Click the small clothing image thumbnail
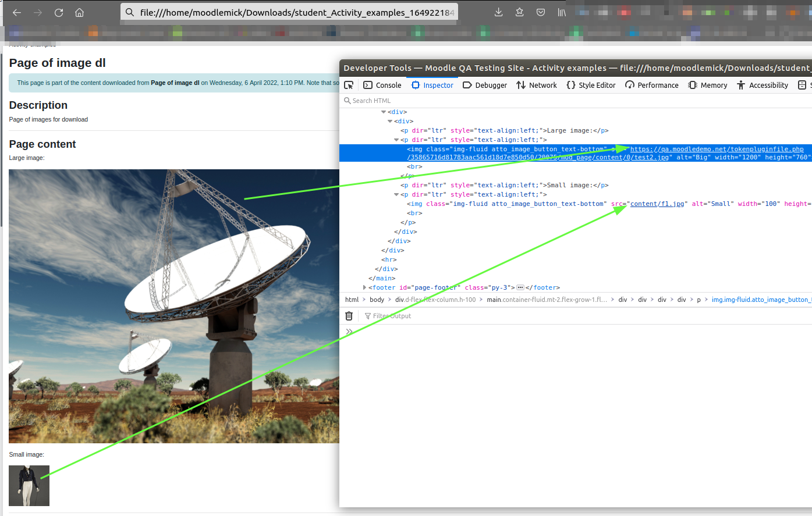 click(x=29, y=486)
